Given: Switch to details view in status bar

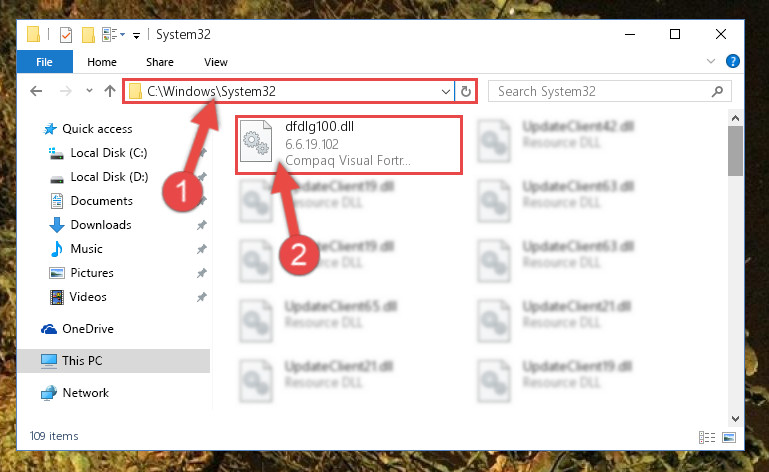Looking at the screenshot, I should (707, 437).
